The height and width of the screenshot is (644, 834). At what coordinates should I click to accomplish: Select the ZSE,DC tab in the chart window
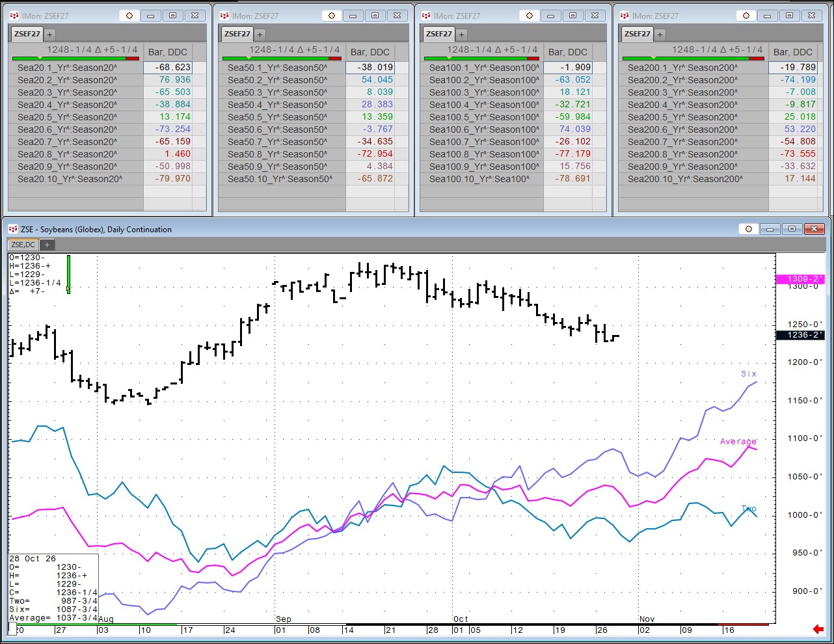click(x=23, y=245)
